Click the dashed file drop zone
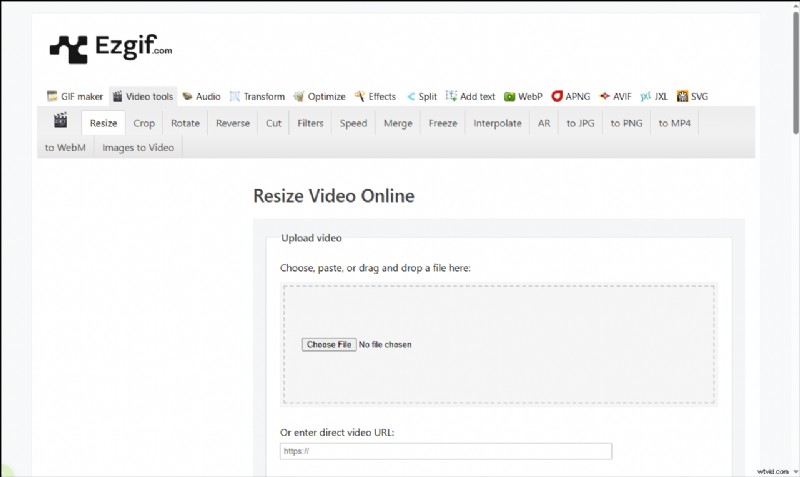Image resolution: width=800 pixels, height=477 pixels. point(499,344)
